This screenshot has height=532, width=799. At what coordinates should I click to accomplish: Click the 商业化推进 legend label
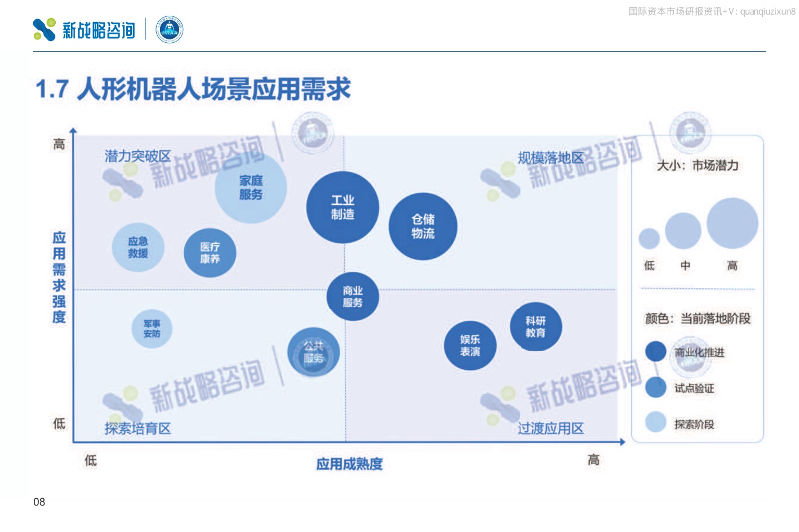[x=699, y=352]
